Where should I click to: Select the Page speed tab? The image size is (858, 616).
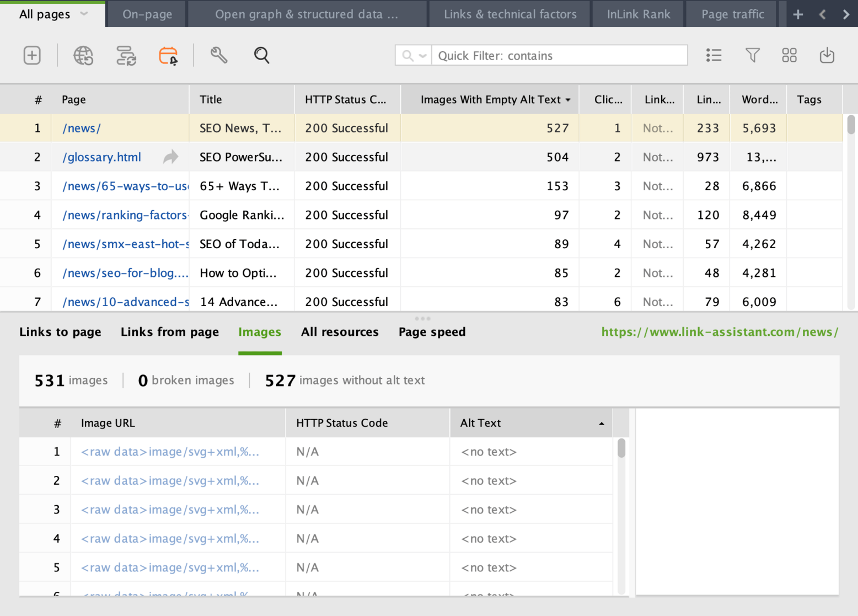click(432, 331)
